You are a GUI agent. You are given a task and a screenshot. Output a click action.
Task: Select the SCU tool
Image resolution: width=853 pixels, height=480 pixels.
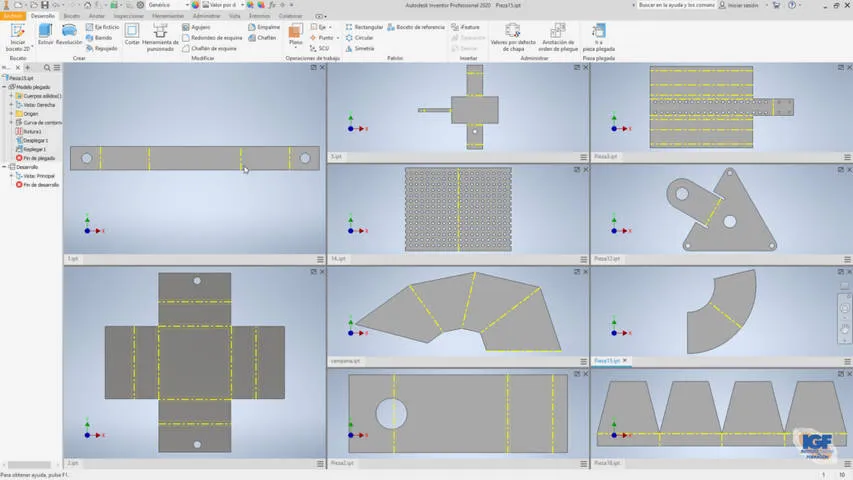pos(319,48)
